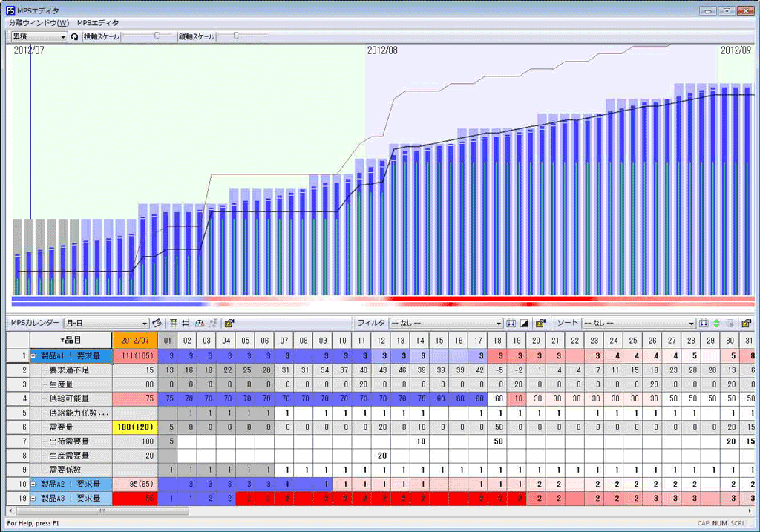
Task: Select the day 30 column header
Action: (x=730, y=340)
